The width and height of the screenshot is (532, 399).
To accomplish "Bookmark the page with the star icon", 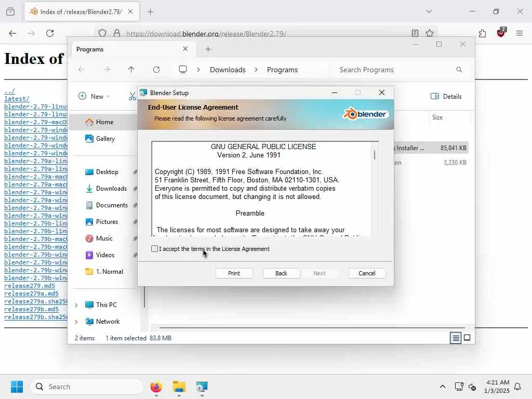I will click(x=430, y=33).
